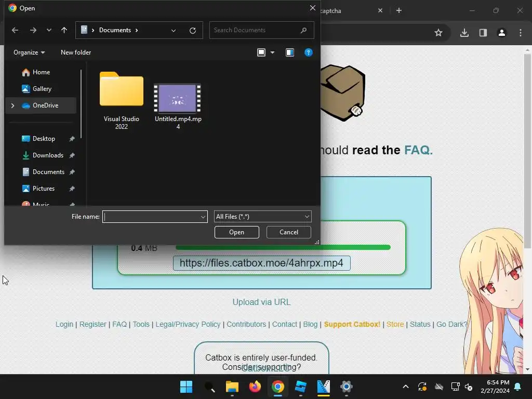Change the view layout icon
The height and width of the screenshot is (399, 532).
click(261, 52)
